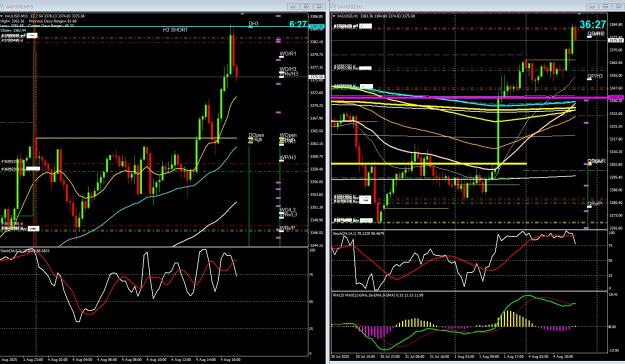
Task: Click the Stoch indicator label on H1 chart
Action: tap(359, 233)
